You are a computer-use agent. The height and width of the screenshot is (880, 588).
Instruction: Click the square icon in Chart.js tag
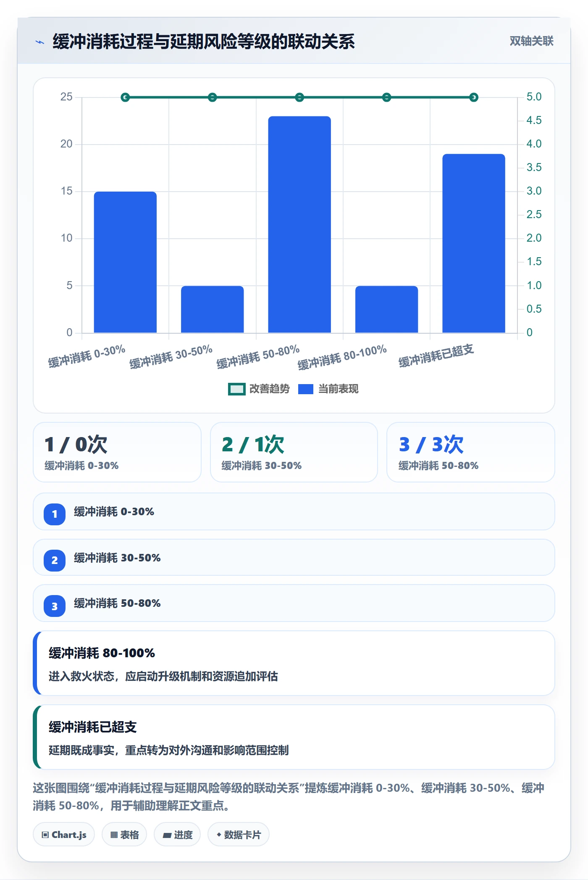45,835
